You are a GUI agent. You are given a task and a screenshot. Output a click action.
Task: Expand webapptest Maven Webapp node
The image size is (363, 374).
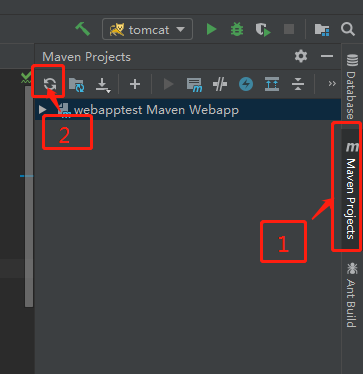click(42, 109)
